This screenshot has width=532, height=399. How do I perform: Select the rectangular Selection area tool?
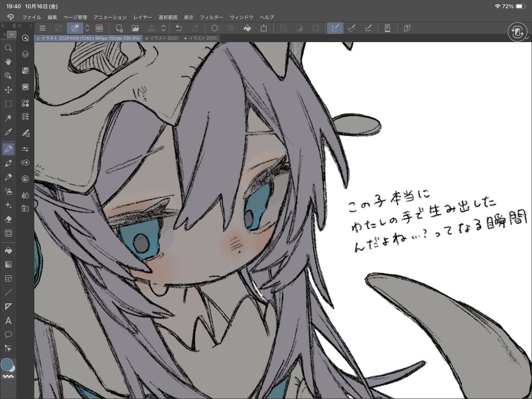[x=8, y=104]
